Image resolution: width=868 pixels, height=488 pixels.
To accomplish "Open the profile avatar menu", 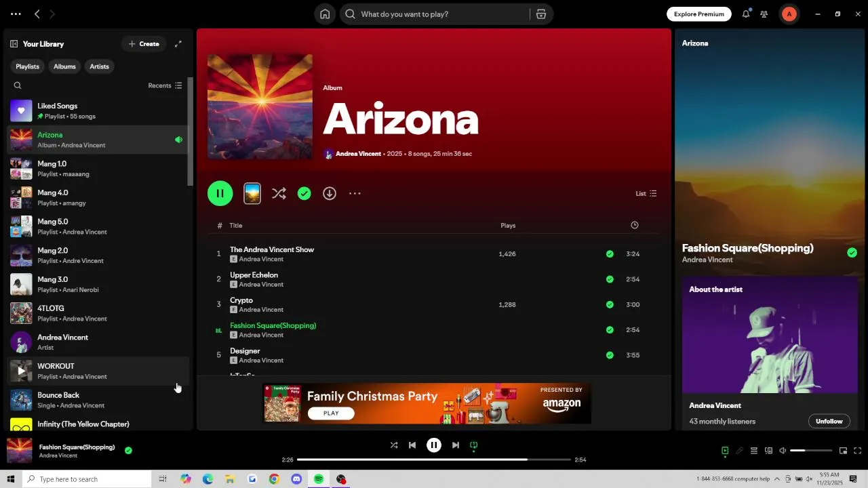I will pos(789,14).
